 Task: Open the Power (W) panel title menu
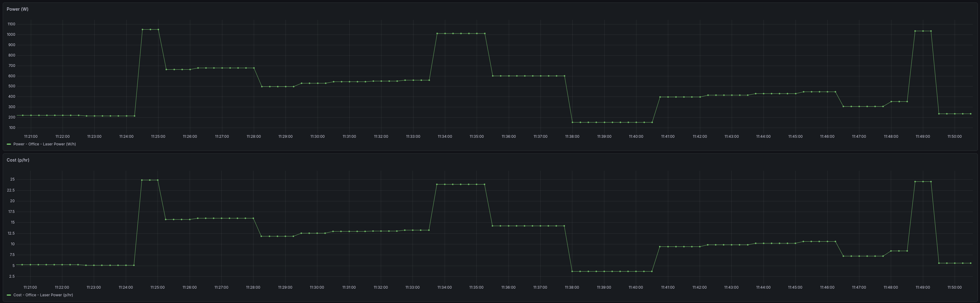(17, 9)
